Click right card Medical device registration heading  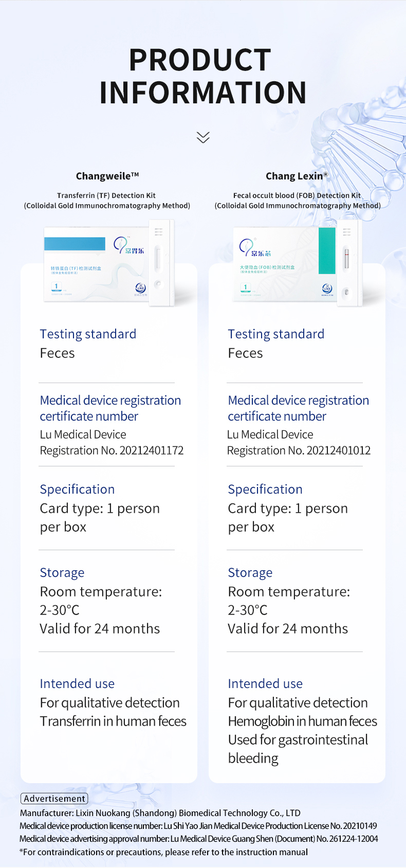click(x=299, y=408)
